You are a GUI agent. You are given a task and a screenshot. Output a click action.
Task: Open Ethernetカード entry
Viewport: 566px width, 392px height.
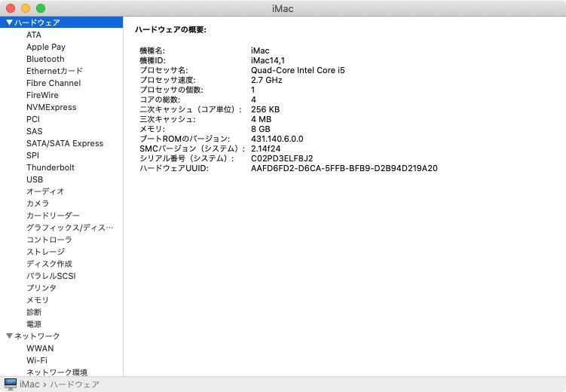[54, 71]
